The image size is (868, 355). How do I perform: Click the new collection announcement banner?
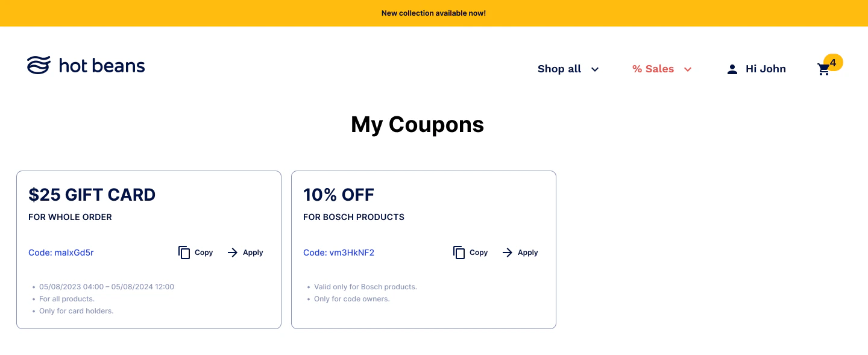click(433, 13)
